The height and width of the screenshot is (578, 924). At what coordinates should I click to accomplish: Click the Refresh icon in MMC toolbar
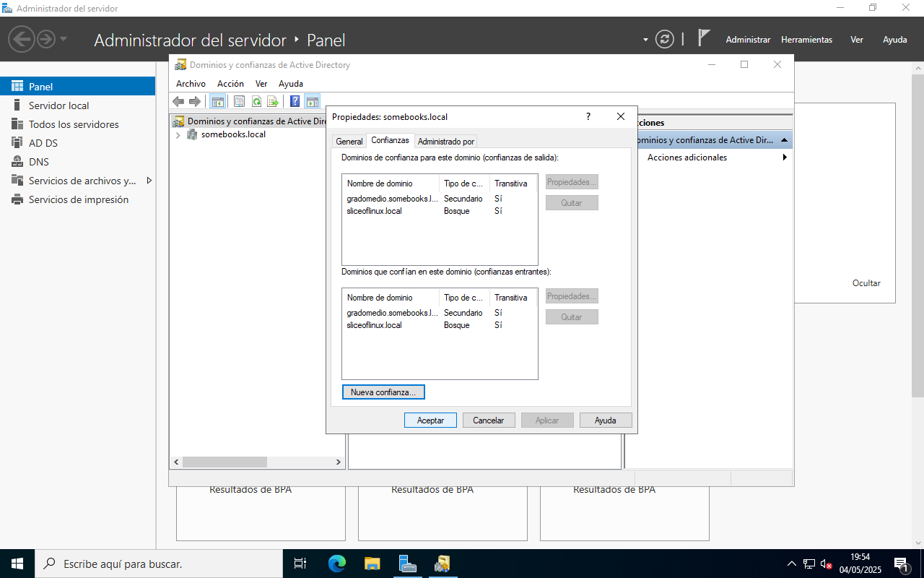coord(256,102)
